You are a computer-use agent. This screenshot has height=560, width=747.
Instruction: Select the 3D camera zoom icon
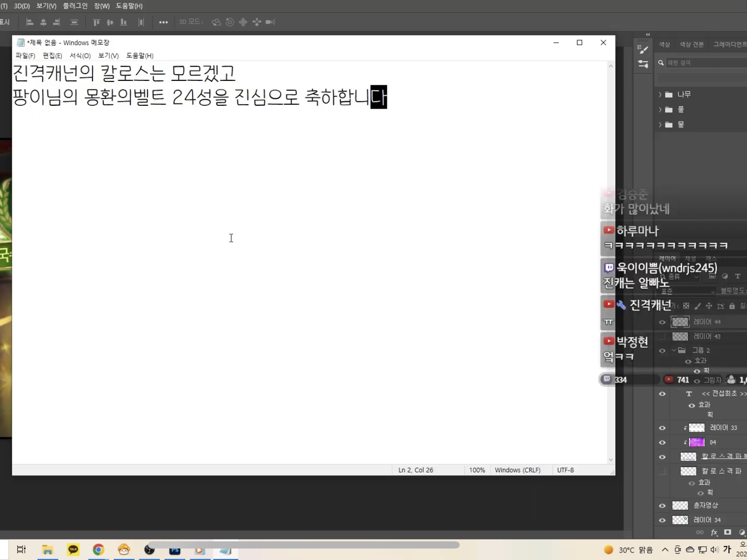270,22
